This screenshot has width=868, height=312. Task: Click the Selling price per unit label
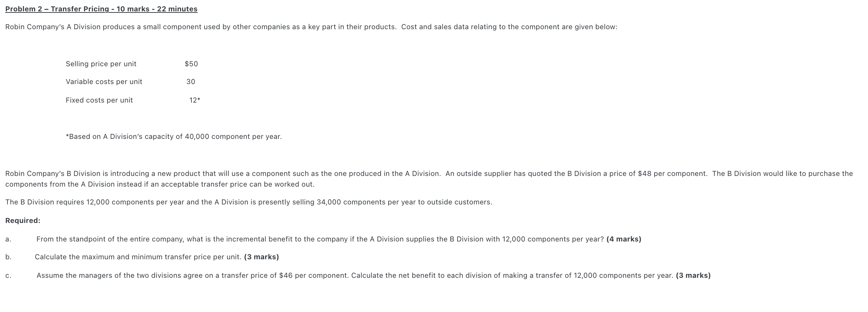coord(101,64)
